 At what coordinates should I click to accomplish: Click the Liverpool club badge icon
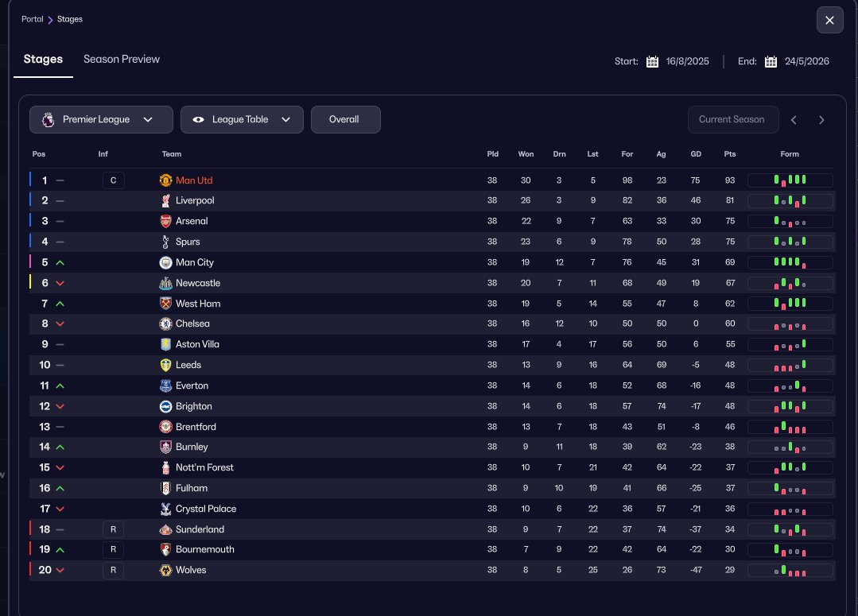(x=165, y=201)
